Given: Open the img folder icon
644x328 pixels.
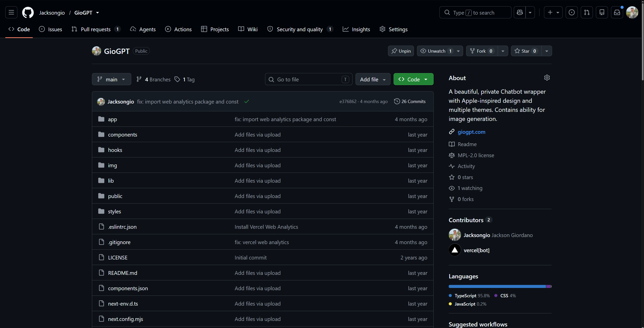Looking at the screenshot, I should 101,165.
